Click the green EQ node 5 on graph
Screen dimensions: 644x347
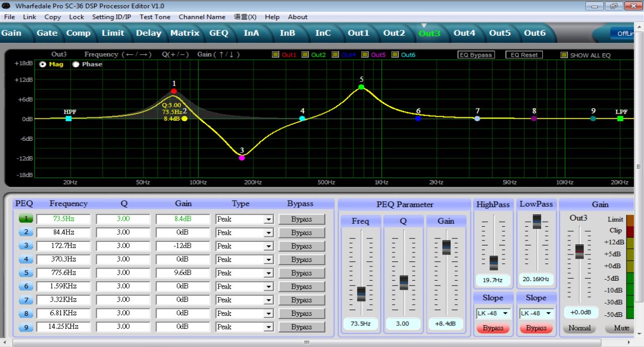click(361, 87)
